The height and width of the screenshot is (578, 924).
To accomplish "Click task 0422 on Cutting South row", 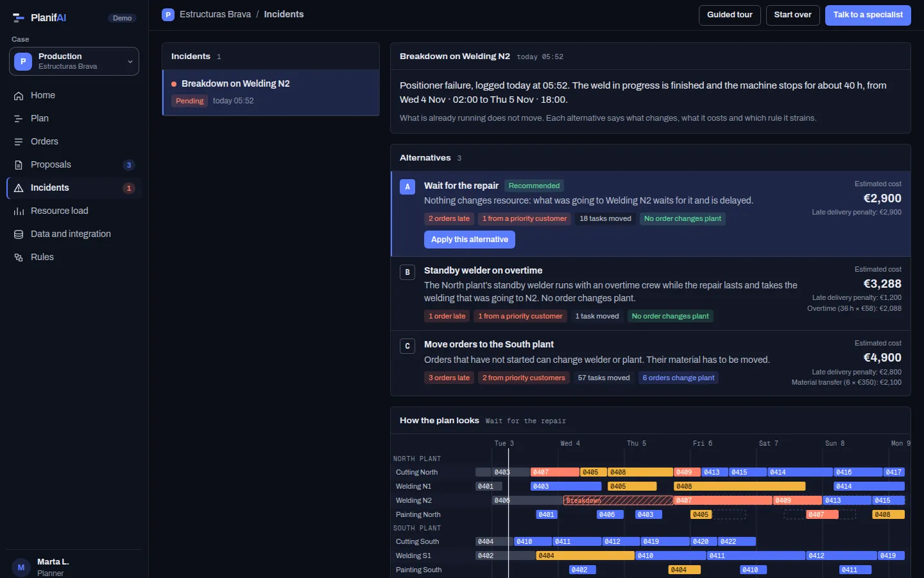I will (x=737, y=541).
